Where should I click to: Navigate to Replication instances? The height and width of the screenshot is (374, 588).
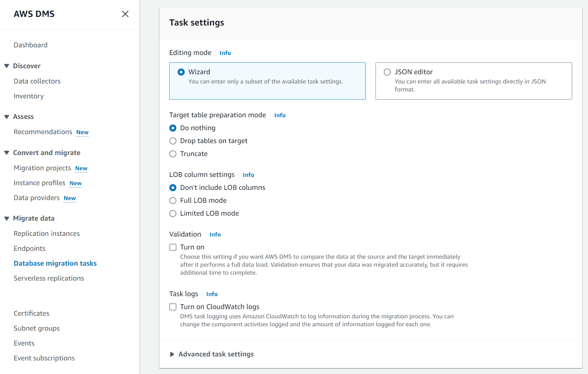[x=46, y=233]
